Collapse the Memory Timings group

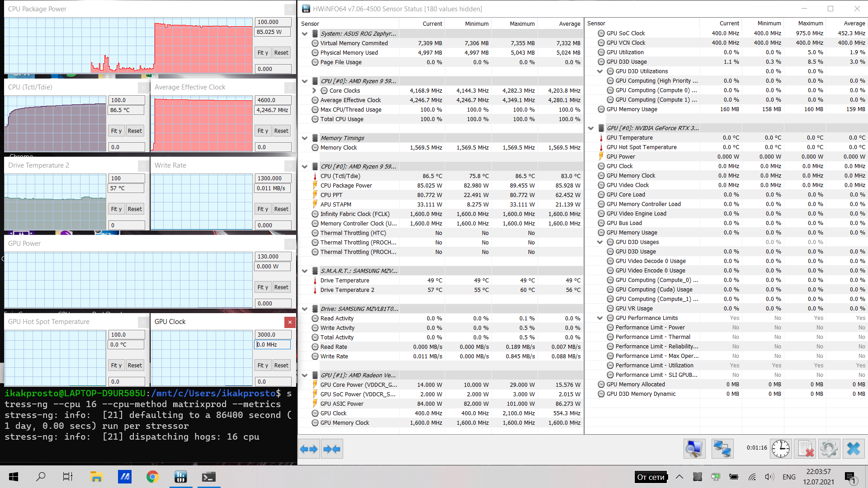point(305,138)
